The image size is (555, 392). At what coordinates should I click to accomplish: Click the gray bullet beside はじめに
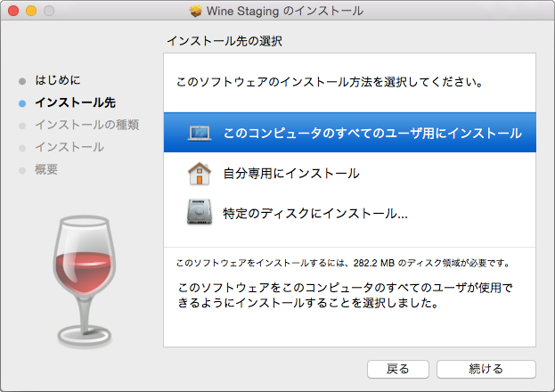point(22,81)
